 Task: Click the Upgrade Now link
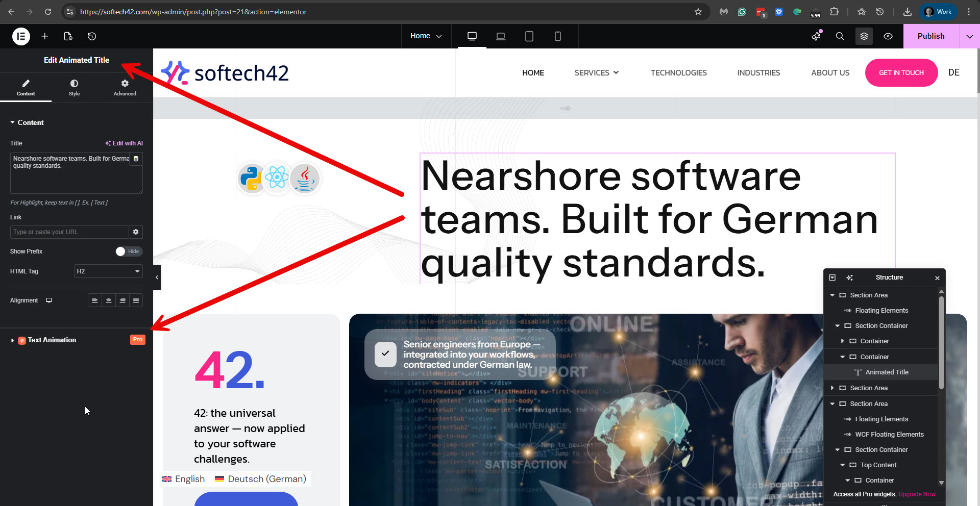917,494
